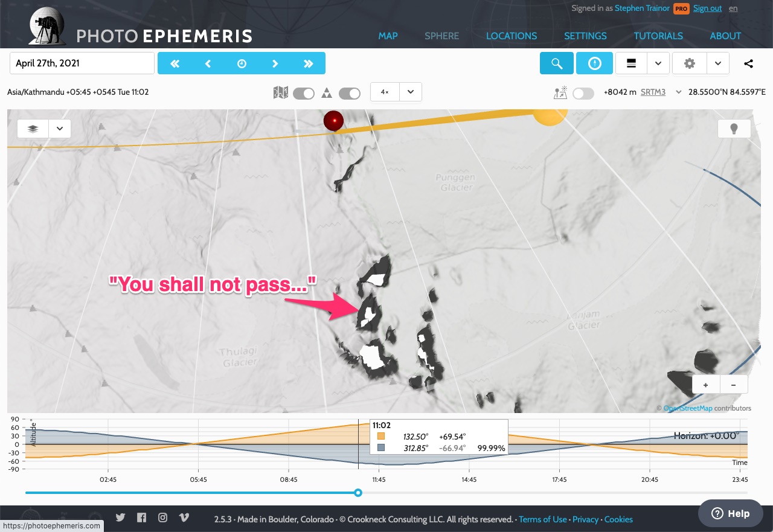
Task: Open the share icon
Action: click(x=748, y=63)
